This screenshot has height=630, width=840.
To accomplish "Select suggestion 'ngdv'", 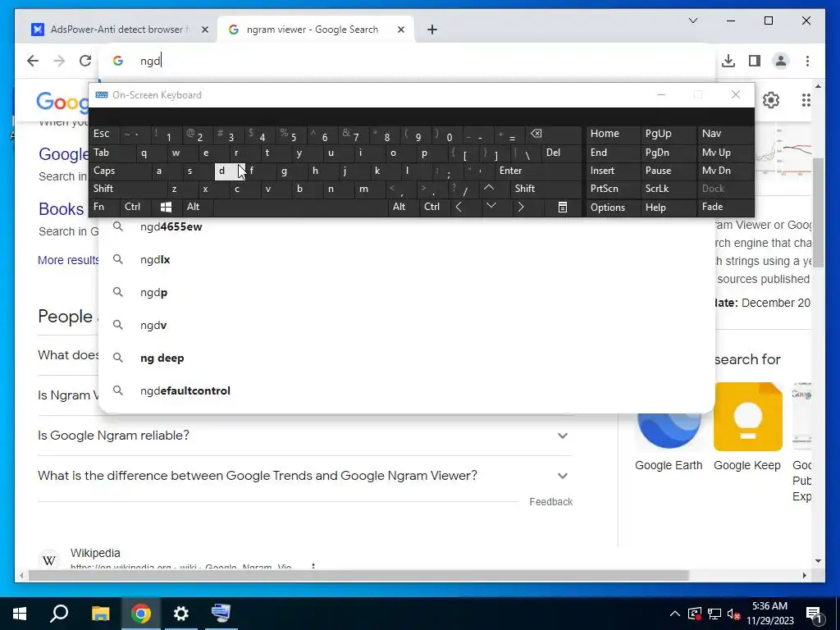I will 407,325.
